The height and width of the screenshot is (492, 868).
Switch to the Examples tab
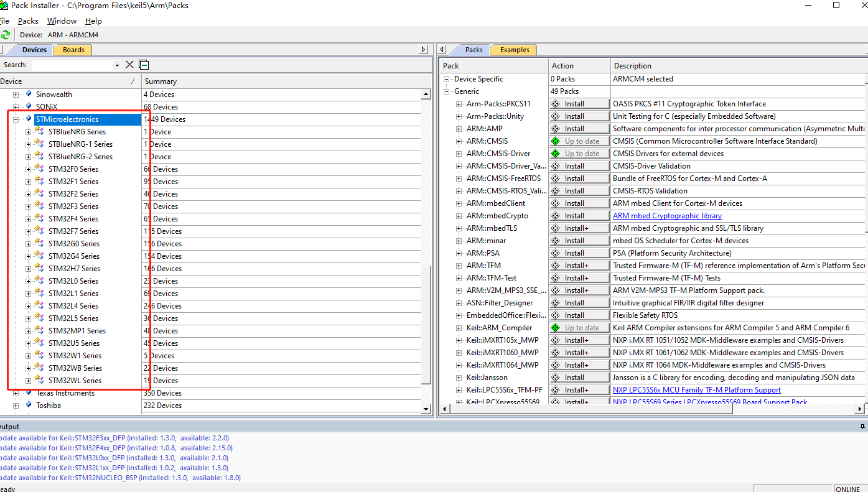point(515,50)
